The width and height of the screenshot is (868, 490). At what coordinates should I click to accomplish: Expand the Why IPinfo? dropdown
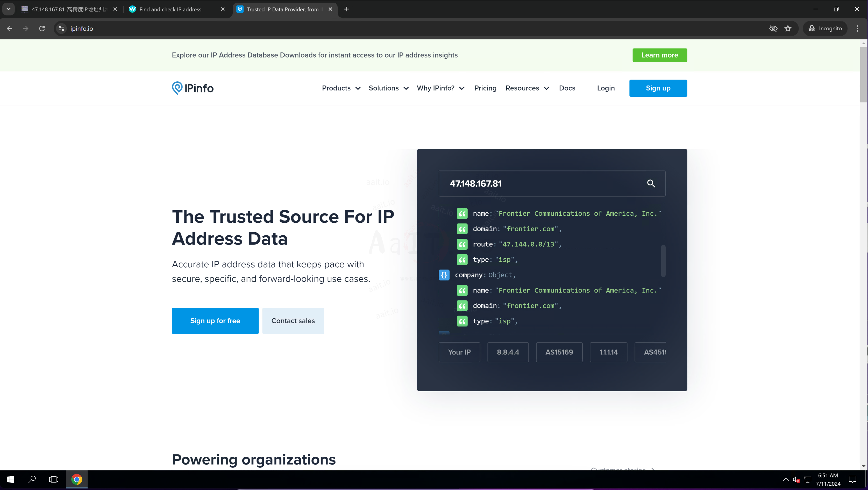click(x=440, y=88)
